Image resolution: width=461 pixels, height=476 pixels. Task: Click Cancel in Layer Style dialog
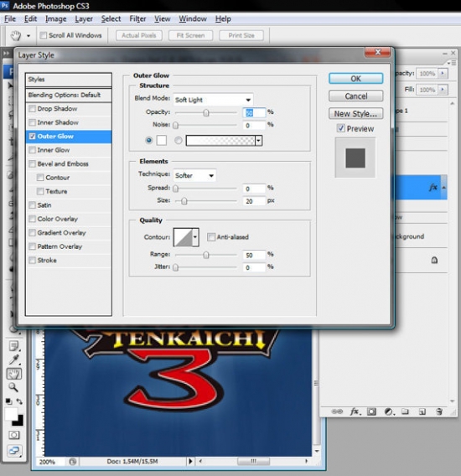pos(355,96)
